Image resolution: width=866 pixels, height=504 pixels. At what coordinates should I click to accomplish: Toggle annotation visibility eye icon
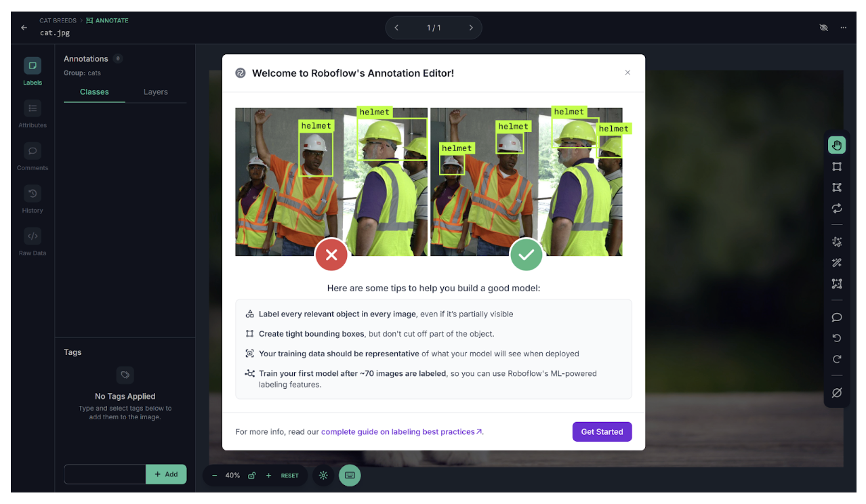pyautogui.click(x=824, y=28)
